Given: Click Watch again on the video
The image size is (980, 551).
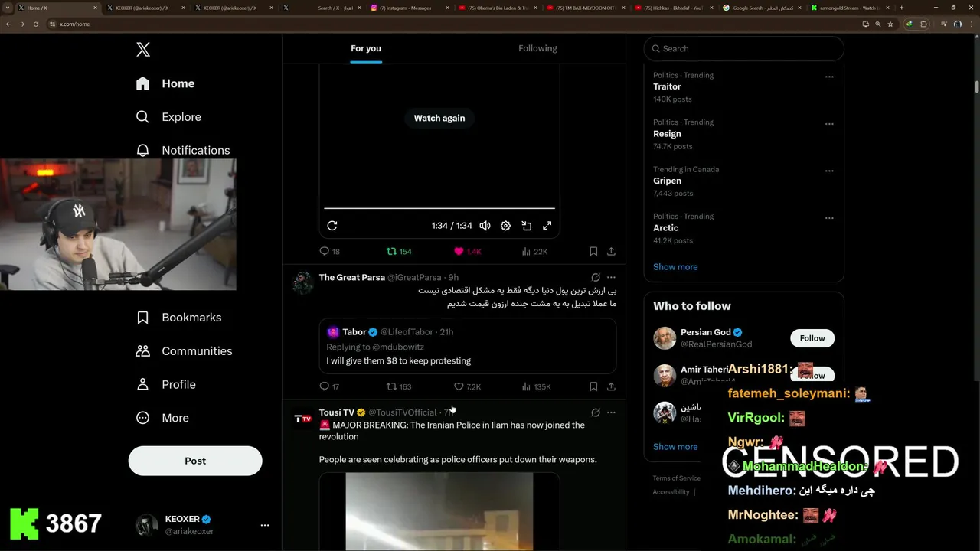Looking at the screenshot, I should (x=439, y=118).
